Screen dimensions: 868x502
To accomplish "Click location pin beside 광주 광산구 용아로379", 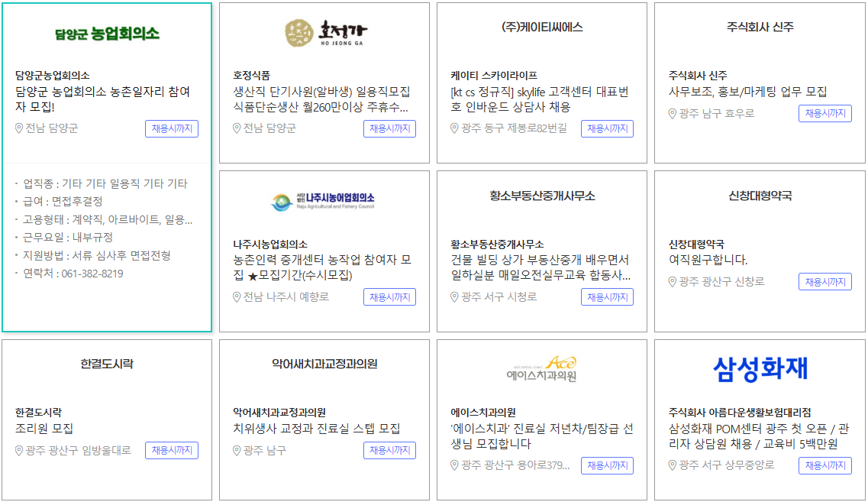I will point(454,466).
